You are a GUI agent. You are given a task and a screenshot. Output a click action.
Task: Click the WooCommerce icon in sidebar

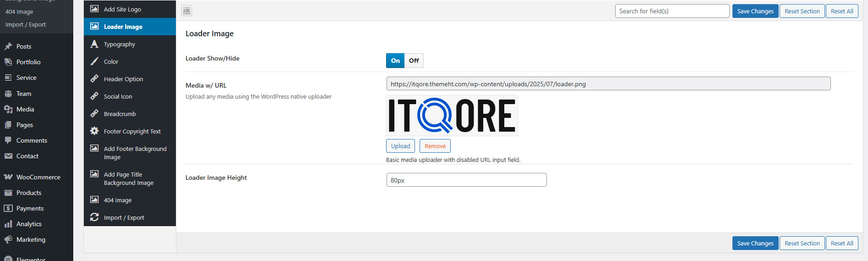click(8, 177)
